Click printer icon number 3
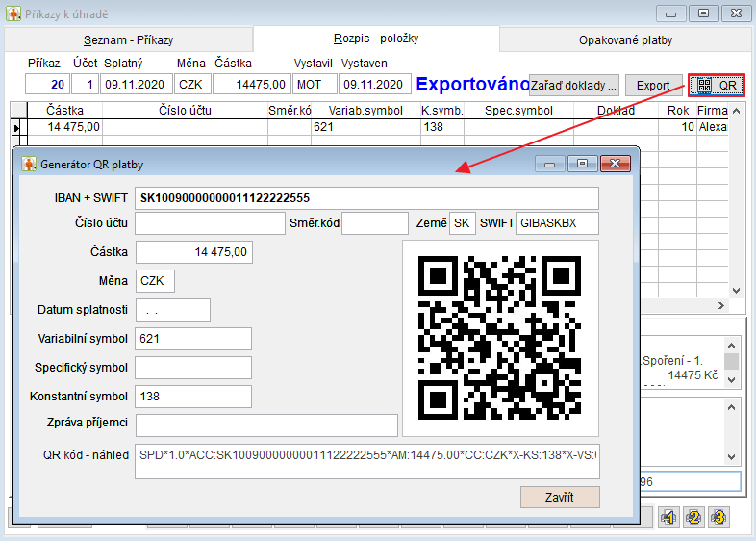The height and width of the screenshot is (541, 756). 718,517
